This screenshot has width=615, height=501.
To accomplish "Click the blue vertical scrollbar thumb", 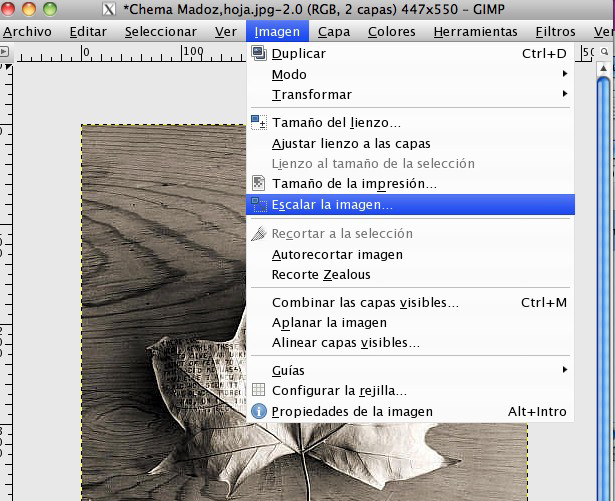I will click(x=604, y=289).
